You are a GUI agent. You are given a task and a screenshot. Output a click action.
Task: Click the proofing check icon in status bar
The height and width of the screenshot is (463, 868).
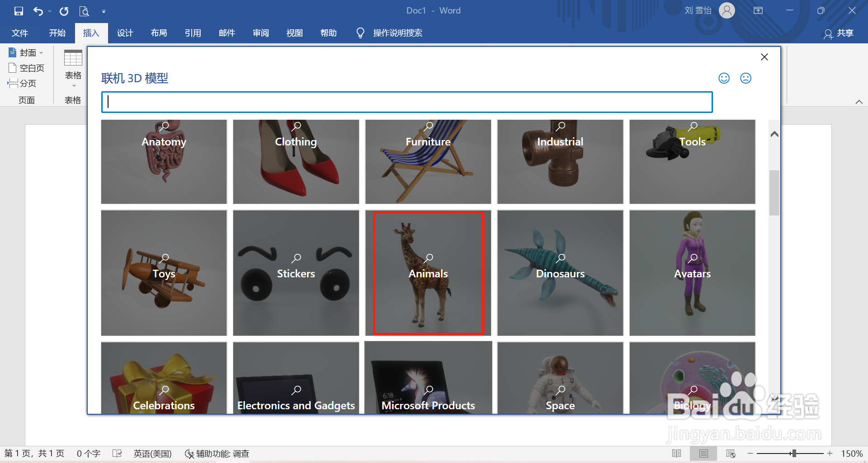(x=117, y=453)
